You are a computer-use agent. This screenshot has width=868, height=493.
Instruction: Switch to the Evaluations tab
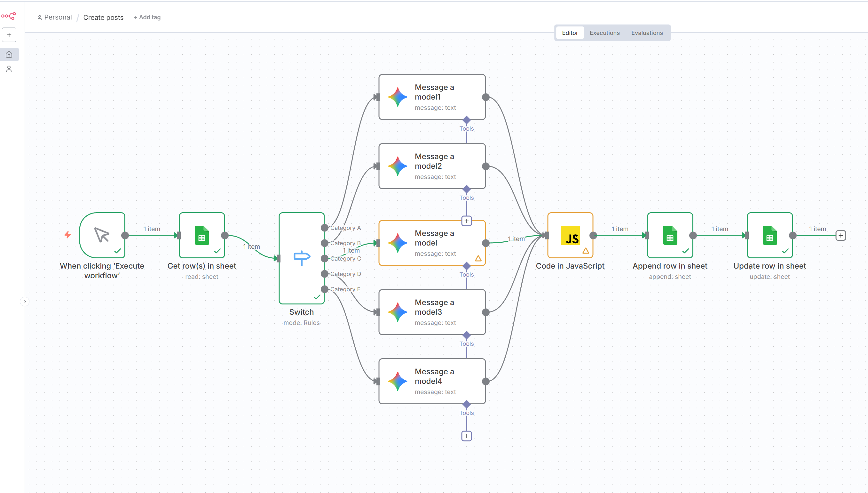[x=647, y=33]
